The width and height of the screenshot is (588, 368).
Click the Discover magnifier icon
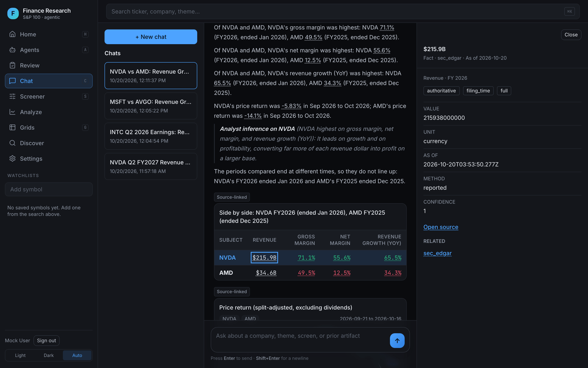[12, 143]
